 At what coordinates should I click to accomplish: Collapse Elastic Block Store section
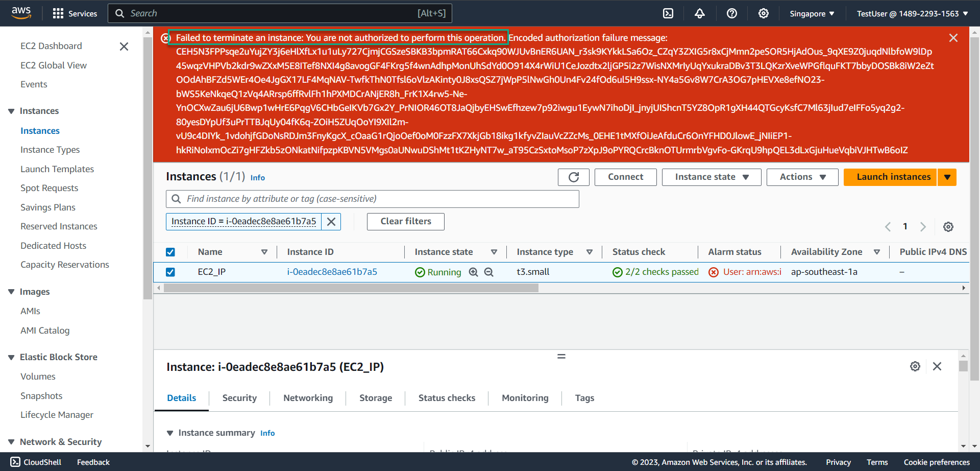[11, 358]
